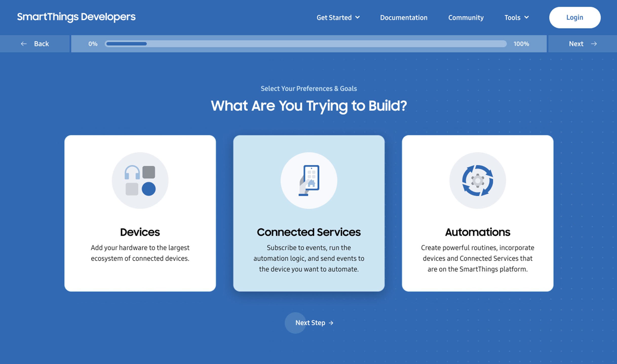The width and height of the screenshot is (617, 364).
Task: Click the right arrow beside Next
Action: (x=594, y=44)
